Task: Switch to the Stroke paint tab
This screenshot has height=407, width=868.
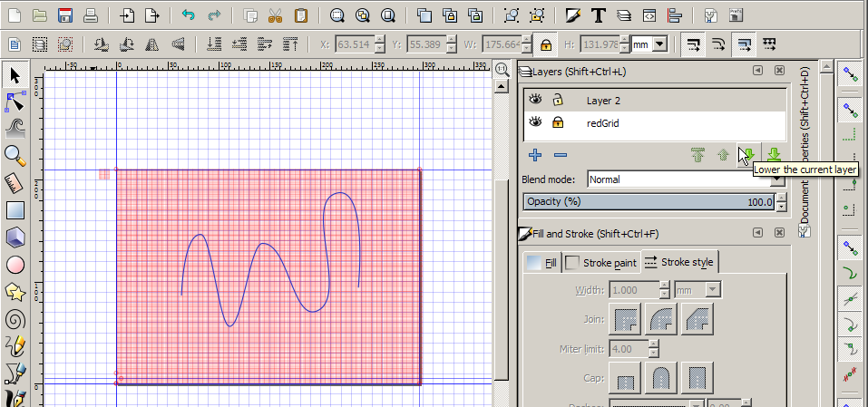Action: [x=601, y=263]
